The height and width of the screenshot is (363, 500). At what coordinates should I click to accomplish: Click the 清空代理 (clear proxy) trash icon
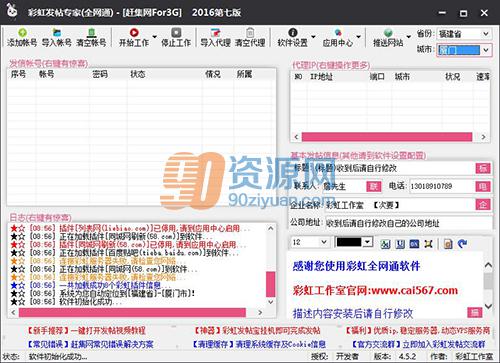[250, 33]
